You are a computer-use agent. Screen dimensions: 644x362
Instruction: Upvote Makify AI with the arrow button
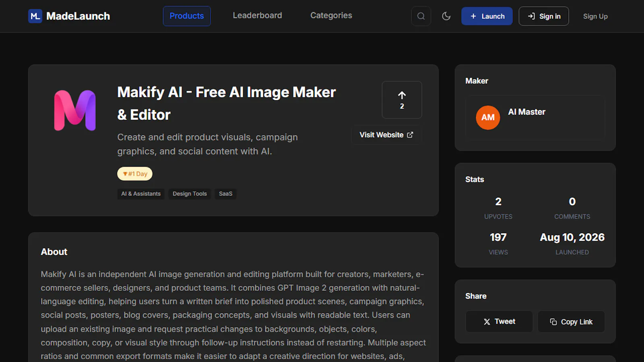pyautogui.click(x=402, y=100)
